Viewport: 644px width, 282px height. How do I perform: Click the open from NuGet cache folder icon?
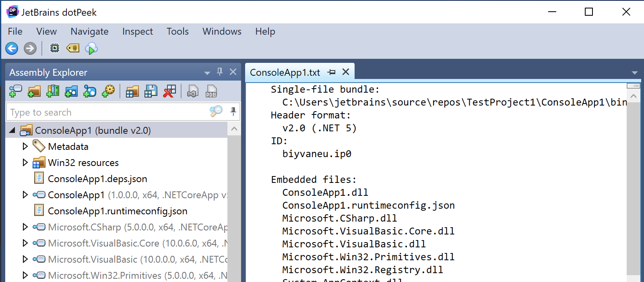click(71, 91)
